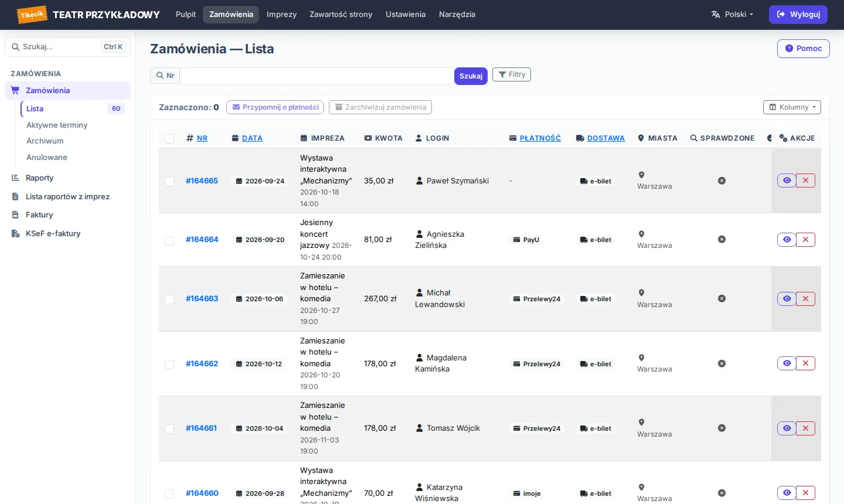This screenshot has width=844, height=504.
Task: Focus the sidebar Szukaj search box
Action: (67, 47)
